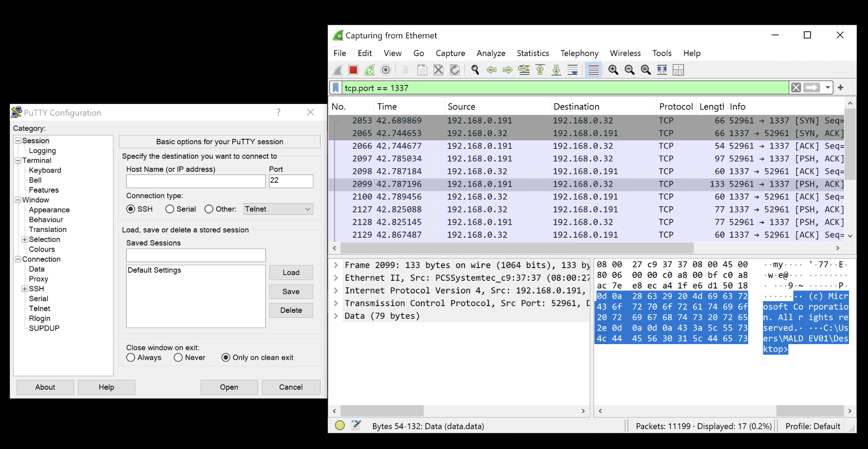Toggle auto-scroll during live capture
868x449 pixels.
pyautogui.click(x=573, y=70)
